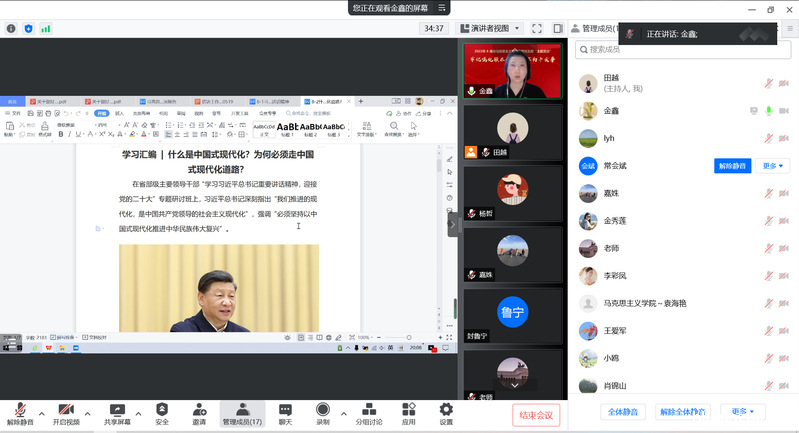
Task: Start recording with 录制 icon
Action: (x=323, y=410)
